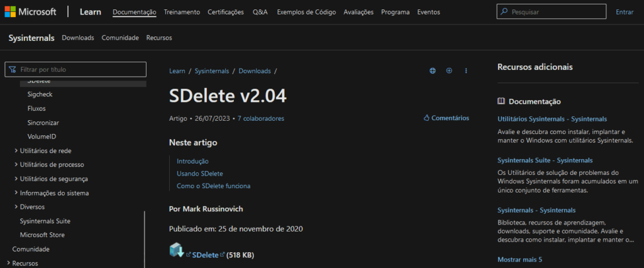Open the language globe icon
The width and height of the screenshot is (644, 268).
pos(433,70)
